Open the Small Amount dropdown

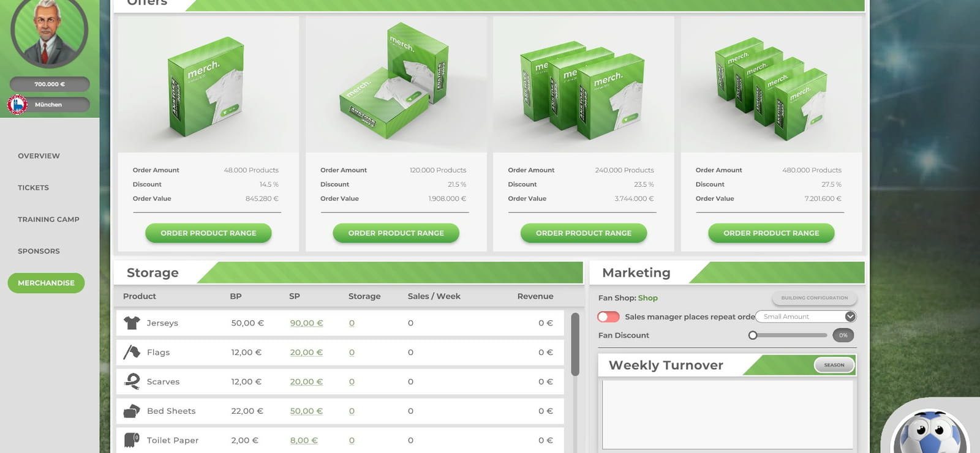point(805,316)
